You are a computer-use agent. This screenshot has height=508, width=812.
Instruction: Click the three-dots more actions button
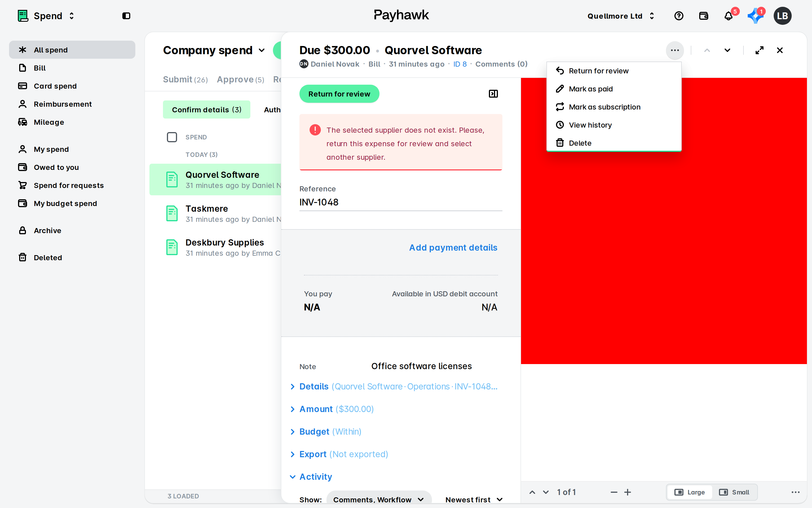(x=675, y=51)
